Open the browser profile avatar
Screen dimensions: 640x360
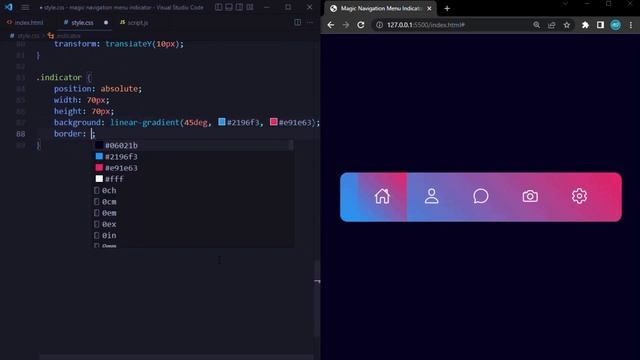616,25
